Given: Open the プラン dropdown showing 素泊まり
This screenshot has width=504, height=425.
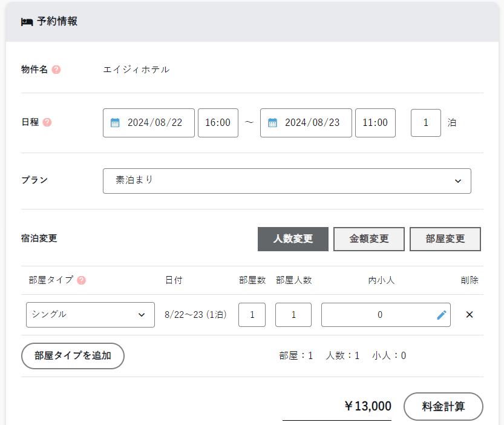Looking at the screenshot, I should click(287, 180).
